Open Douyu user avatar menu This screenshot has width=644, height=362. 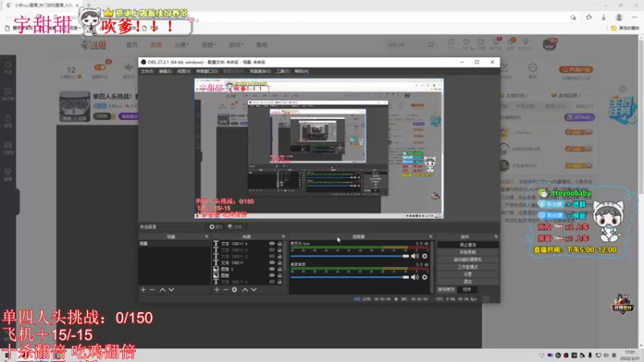pyautogui.click(x=550, y=44)
